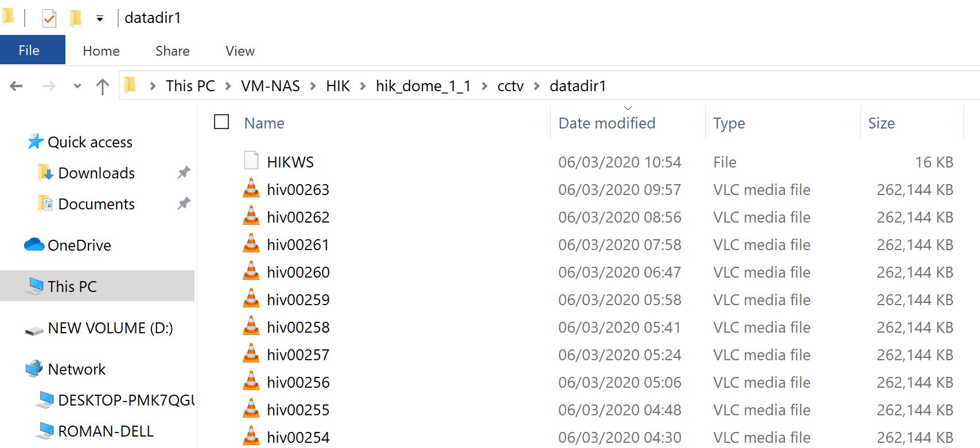This screenshot has height=448, width=980.
Task: Expand the chevron after VM-NAS in address bar
Action: (313, 86)
